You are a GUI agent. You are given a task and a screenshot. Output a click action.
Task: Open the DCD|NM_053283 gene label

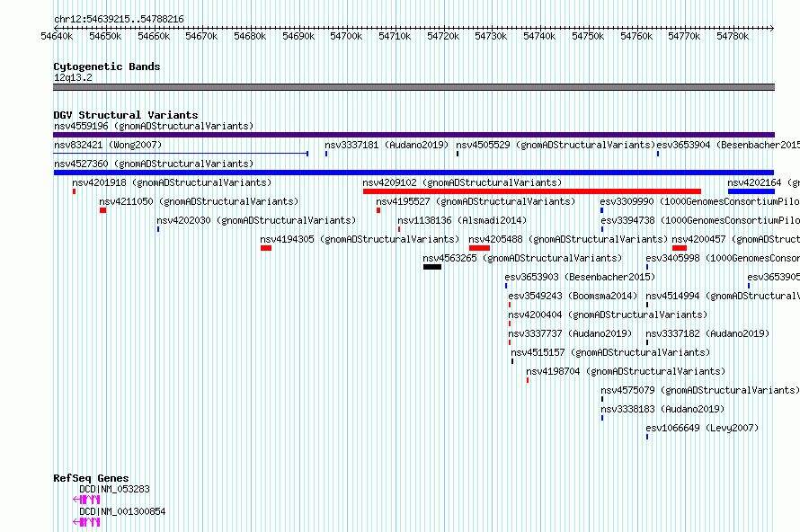tap(114, 489)
